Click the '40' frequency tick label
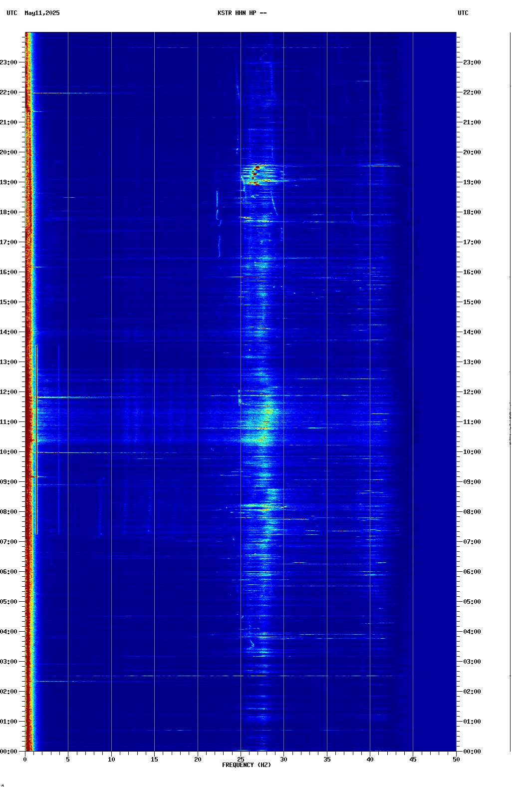532x791 pixels. click(x=370, y=760)
